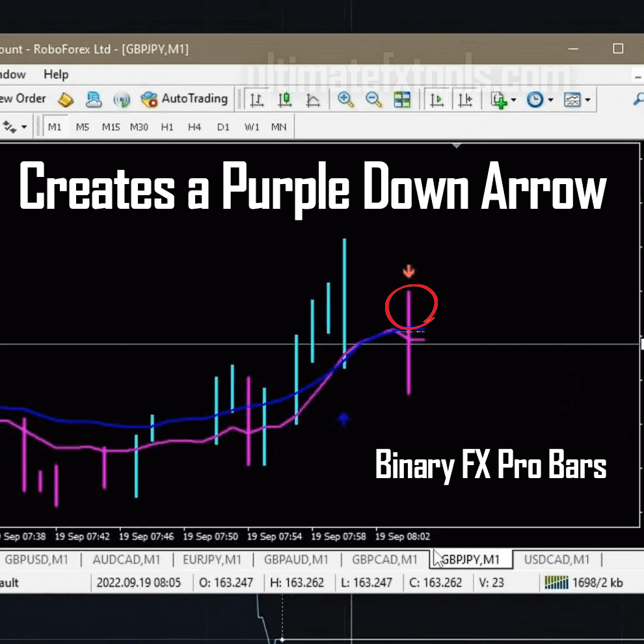Switch chart to candlestick mode icon
The height and width of the screenshot is (644, 644).
[x=284, y=99]
